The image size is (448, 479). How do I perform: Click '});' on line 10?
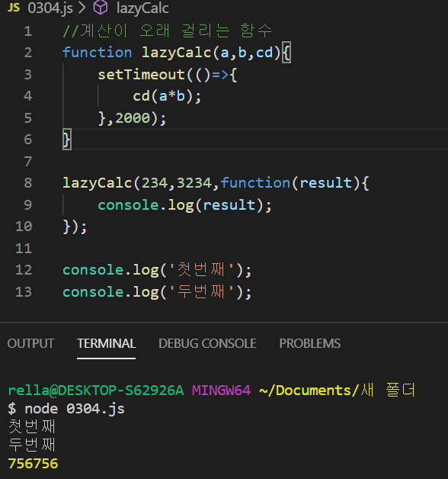tap(75, 227)
